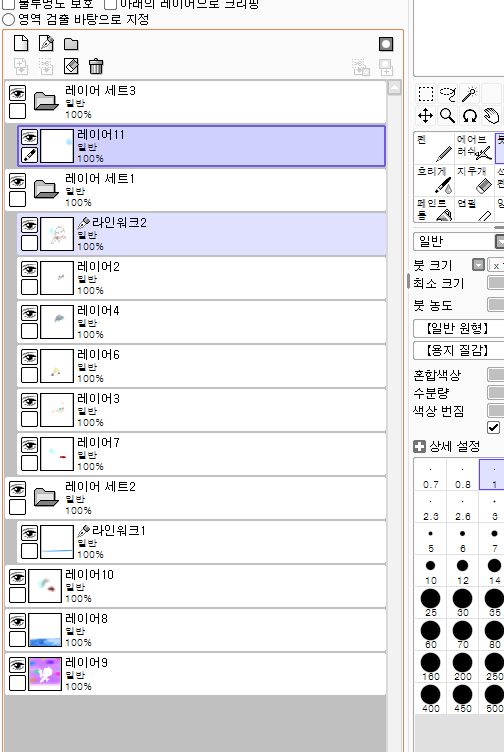Clear the layer with eraser icon

71,66
